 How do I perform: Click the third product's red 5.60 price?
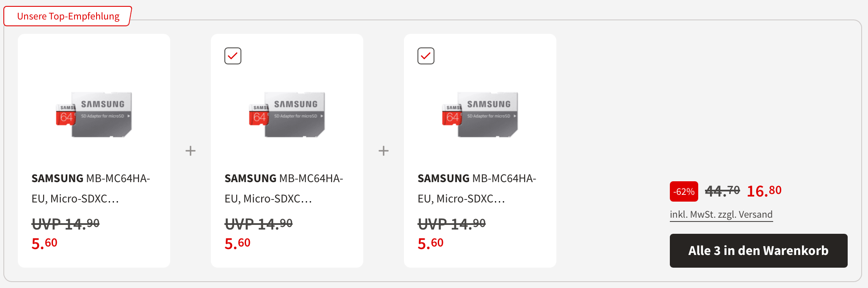(x=431, y=244)
